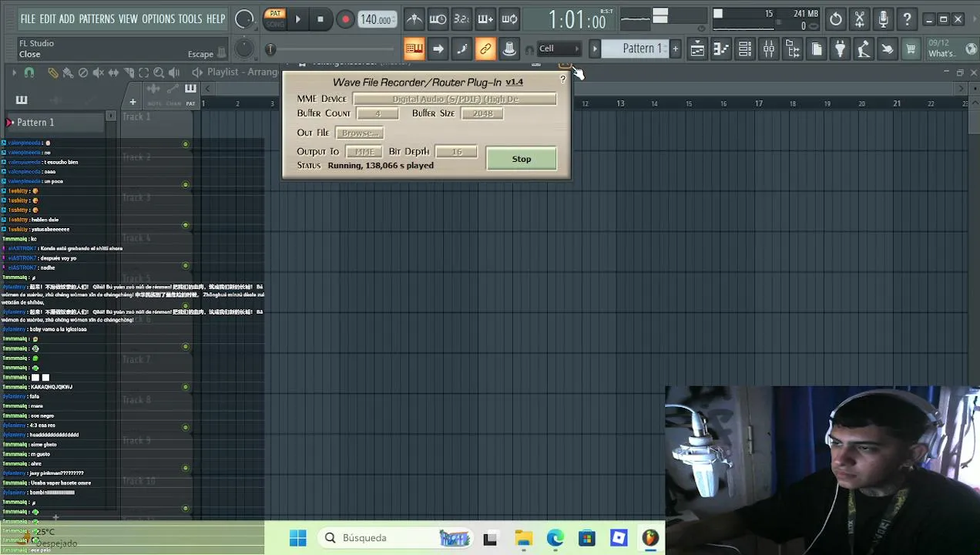Click the tempo field showing 140.000
The height and width of the screenshot is (555, 980).
pyautogui.click(x=377, y=19)
